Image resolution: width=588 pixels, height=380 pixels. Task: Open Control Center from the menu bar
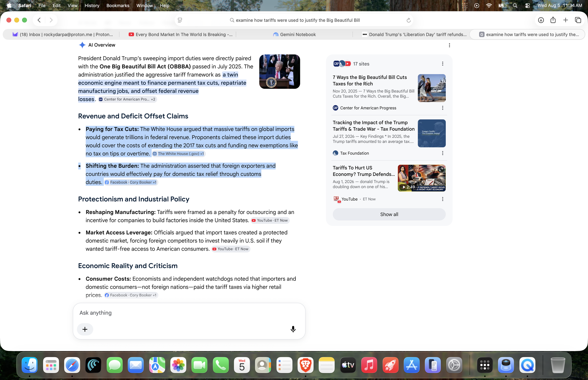point(527,5)
